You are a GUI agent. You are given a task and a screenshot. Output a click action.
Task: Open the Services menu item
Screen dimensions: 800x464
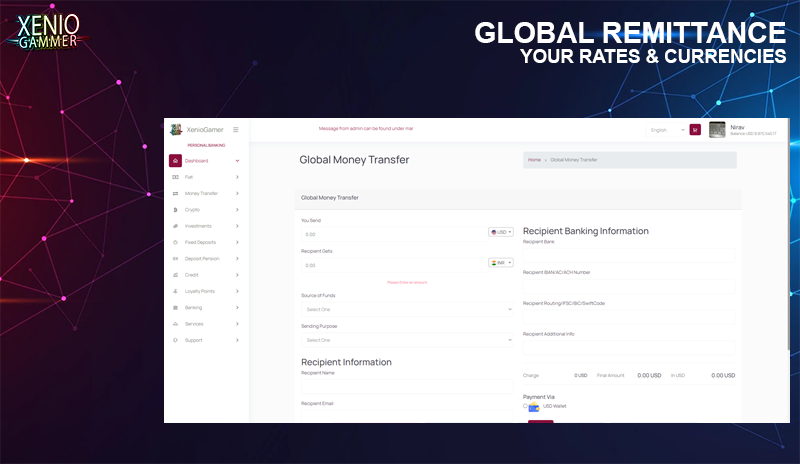(x=205, y=324)
